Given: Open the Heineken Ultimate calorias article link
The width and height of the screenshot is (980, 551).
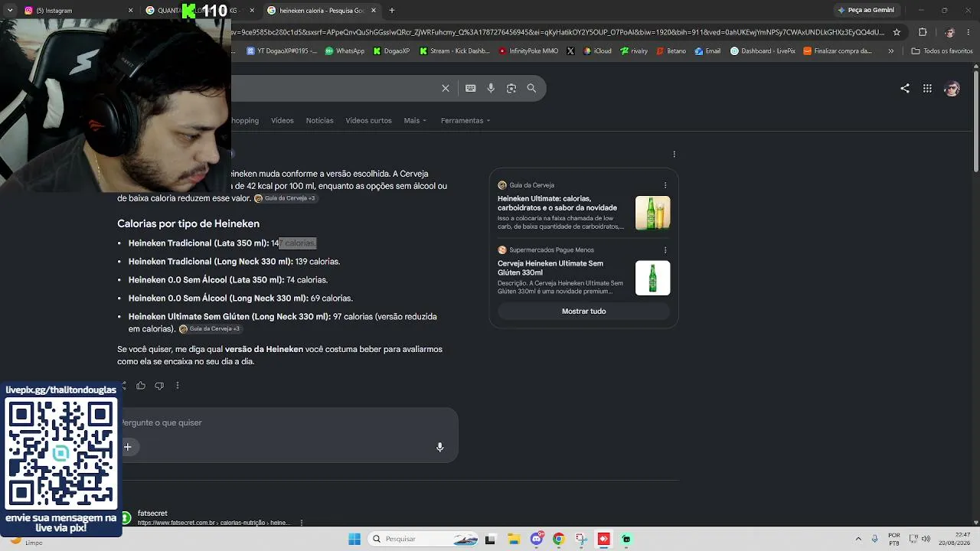Looking at the screenshot, I should 557,203.
